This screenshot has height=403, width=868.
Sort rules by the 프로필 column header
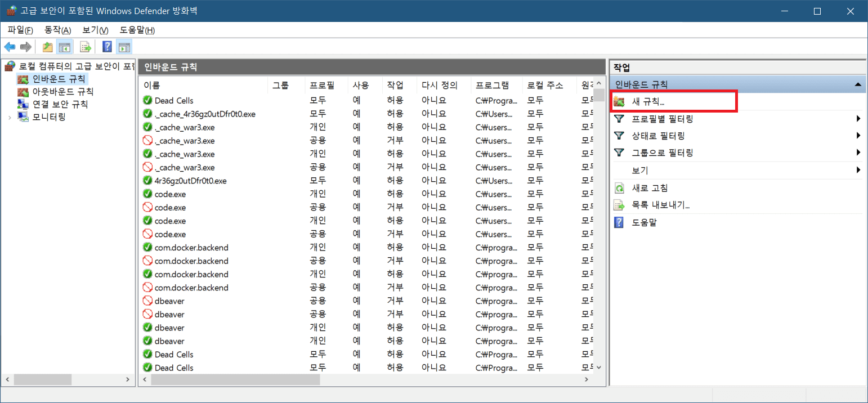[321, 86]
